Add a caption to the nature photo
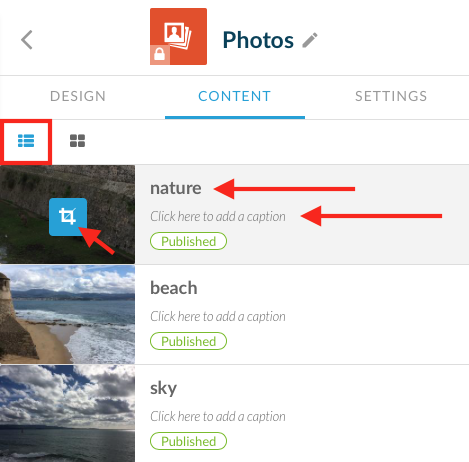 (x=218, y=217)
